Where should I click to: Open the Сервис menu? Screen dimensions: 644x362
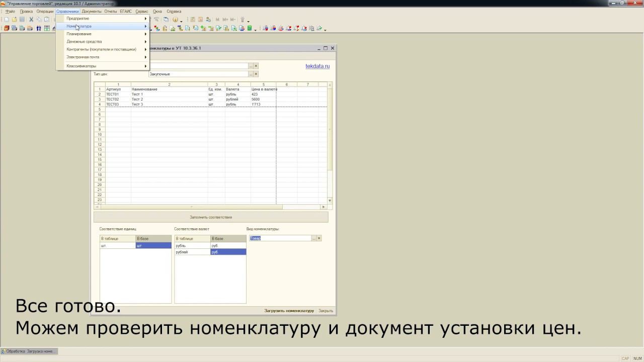[x=142, y=11]
